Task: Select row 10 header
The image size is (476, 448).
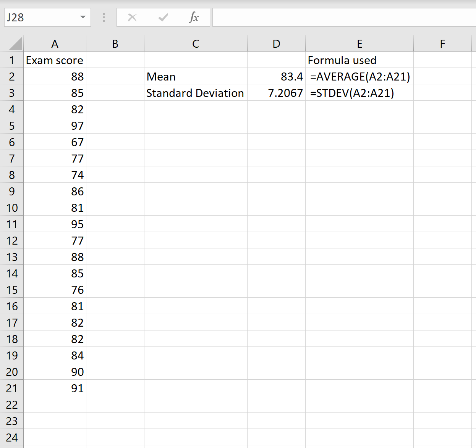Action: pyautogui.click(x=12, y=208)
